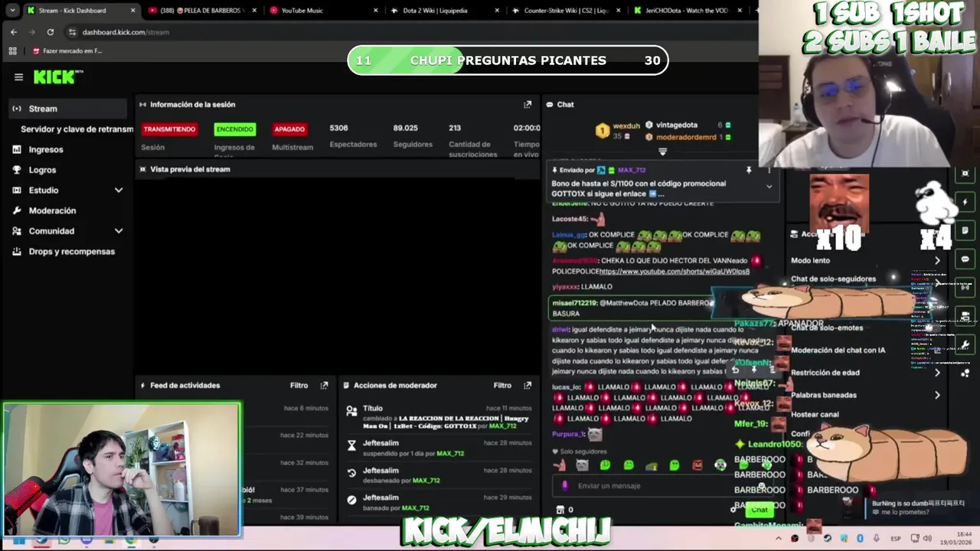Click the chat bubble icon on right sidebar
This screenshot has height=551, width=980.
pyautogui.click(x=965, y=259)
